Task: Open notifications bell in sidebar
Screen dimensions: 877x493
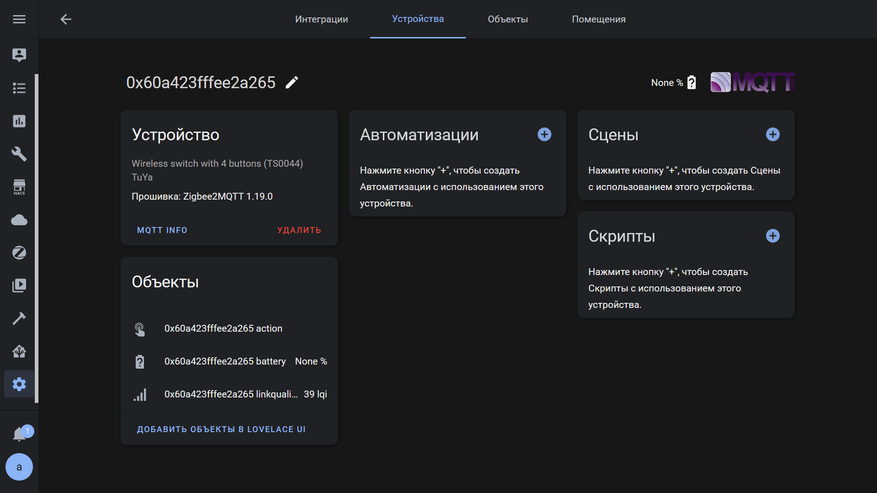Action: tap(20, 433)
